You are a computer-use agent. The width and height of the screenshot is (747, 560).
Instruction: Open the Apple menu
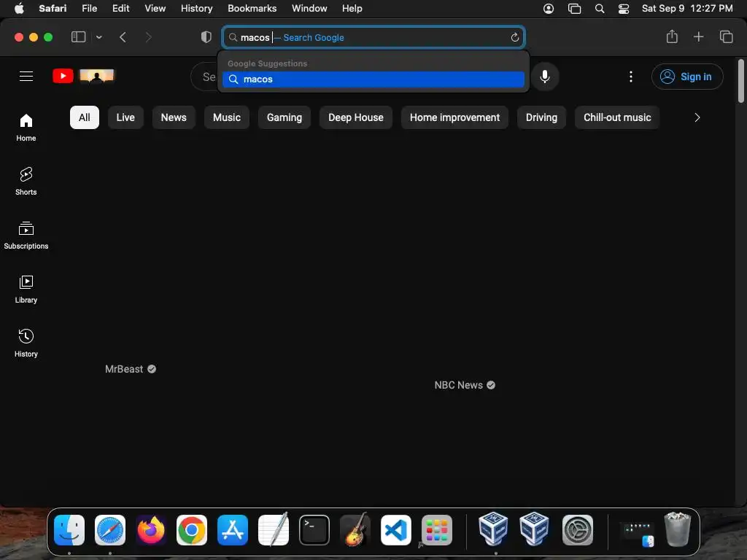pyautogui.click(x=19, y=8)
